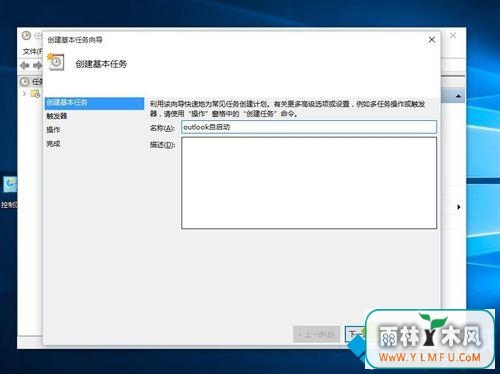This screenshot has height=374, width=500.
Task: Select the 触发器 wizard step
Action: pyautogui.click(x=57, y=116)
